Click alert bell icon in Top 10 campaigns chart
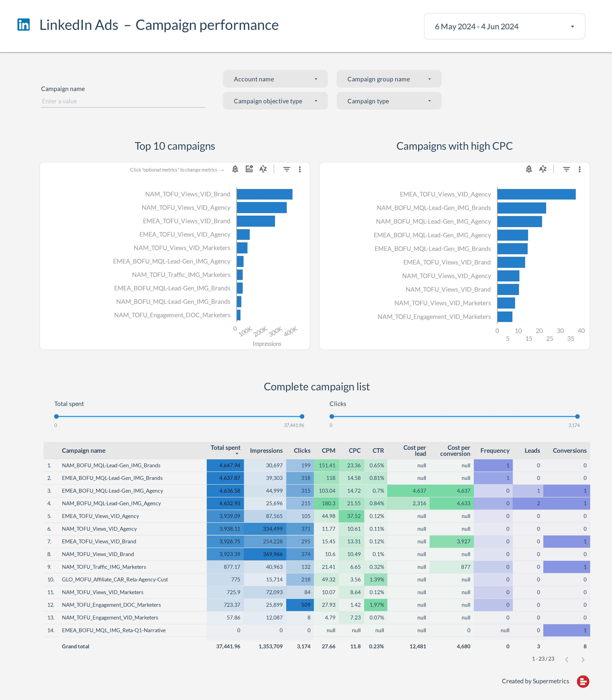Viewport: 612px width, 700px height. pos(235,169)
